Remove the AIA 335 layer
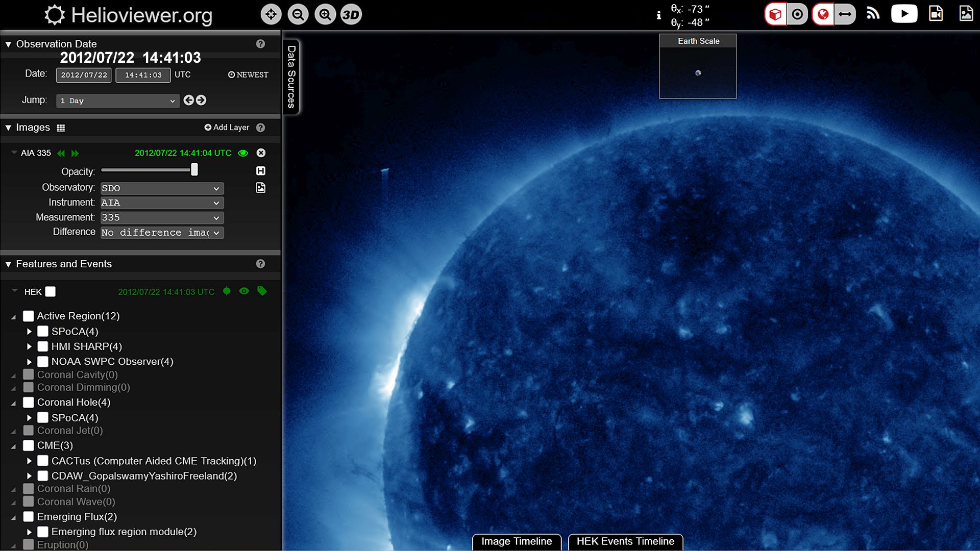This screenshot has width=980, height=551. coord(261,153)
